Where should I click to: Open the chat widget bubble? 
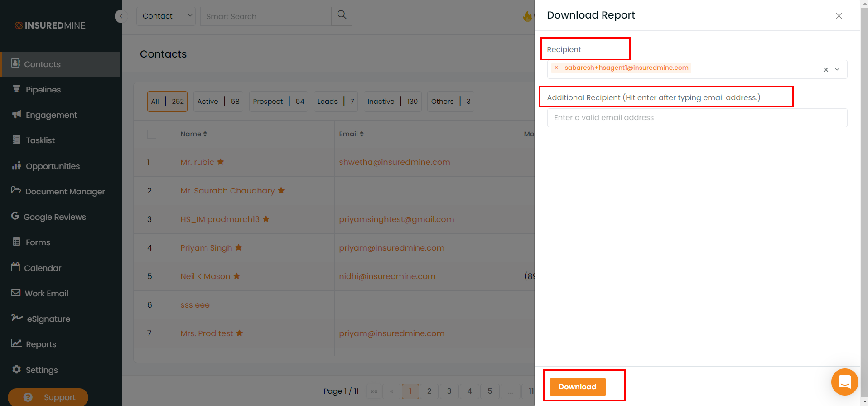(845, 382)
